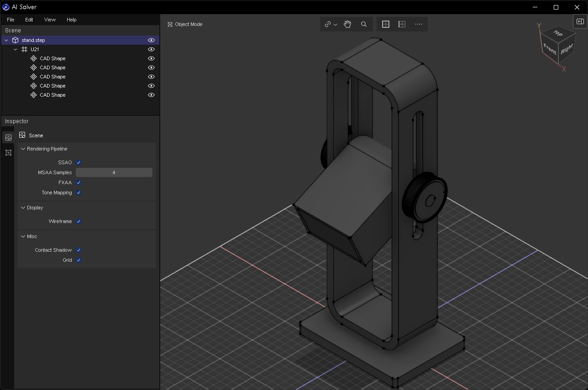
Task: Click the first CAD Shape's shape icon
Action: point(34,58)
